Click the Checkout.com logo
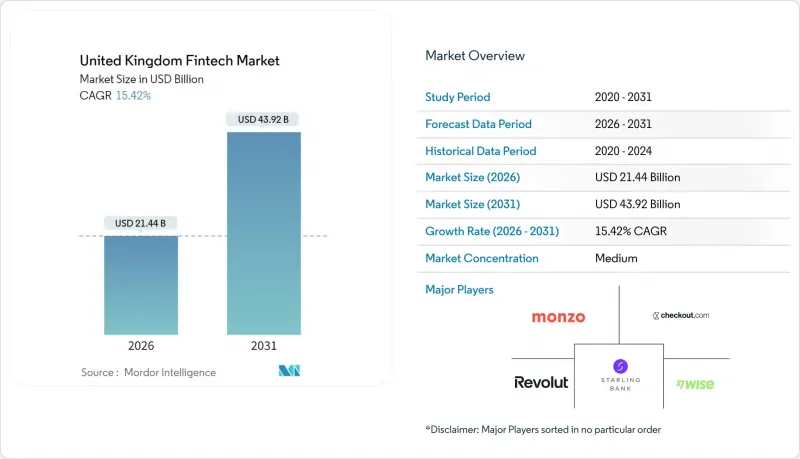Image resolution: width=800 pixels, height=459 pixels. tap(680, 315)
